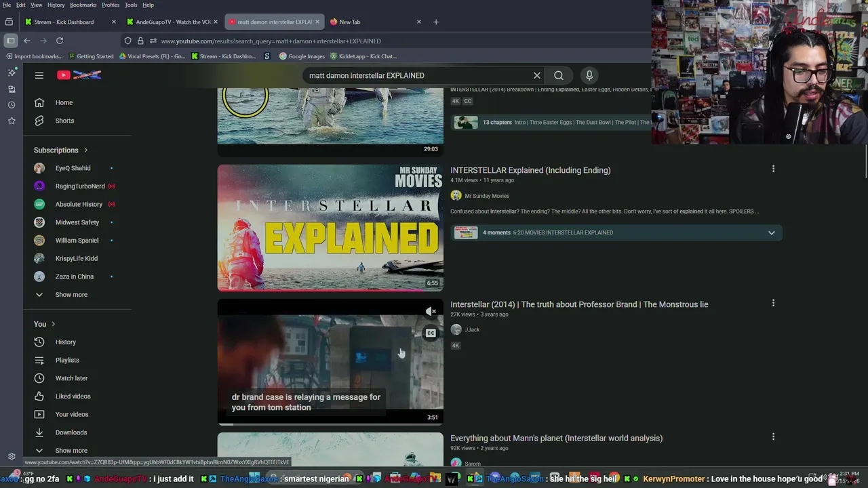868x488 pixels.
Task: Open Vocal Presets (FL) bookmark
Action: [152, 56]
